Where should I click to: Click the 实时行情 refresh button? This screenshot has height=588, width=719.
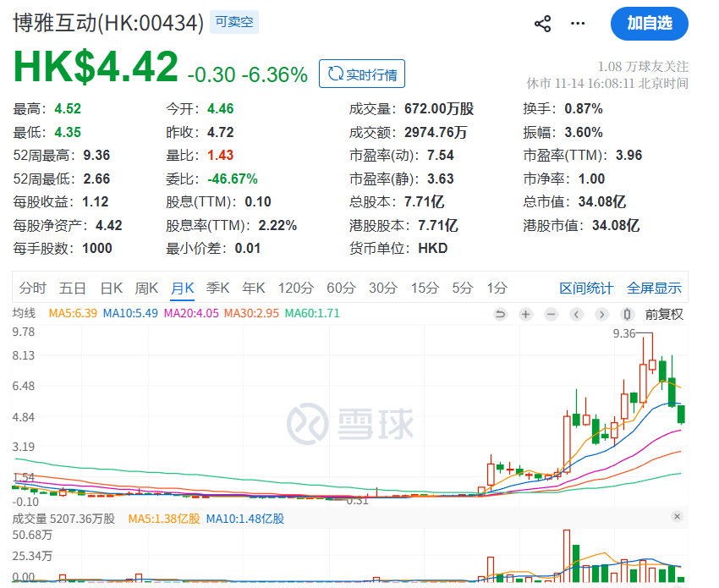pos(362,74)
